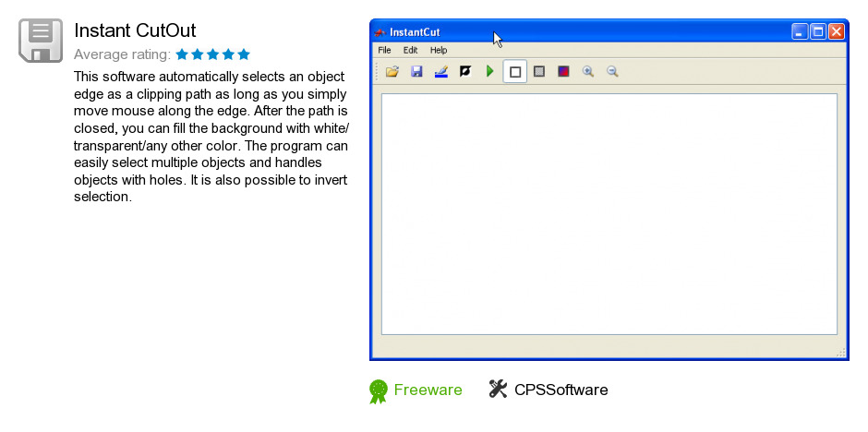This screenshot has width=868, height=432.
Task: Click the InstantCut title bar app icon
Action: click(380, 32)
